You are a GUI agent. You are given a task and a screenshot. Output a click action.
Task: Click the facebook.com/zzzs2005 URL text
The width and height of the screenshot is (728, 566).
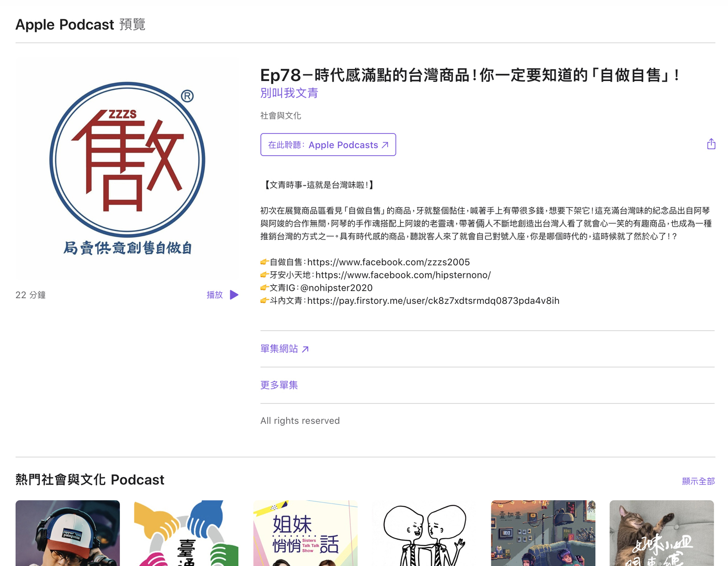pyautogui.click(x=389, y=262)
